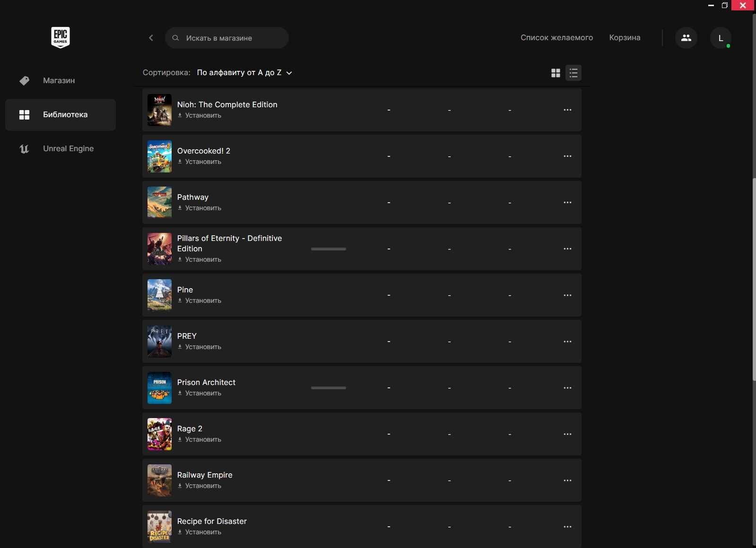The image size is (756, 548).
Task: Install Prison Architect
Action: tap(200, 394)
